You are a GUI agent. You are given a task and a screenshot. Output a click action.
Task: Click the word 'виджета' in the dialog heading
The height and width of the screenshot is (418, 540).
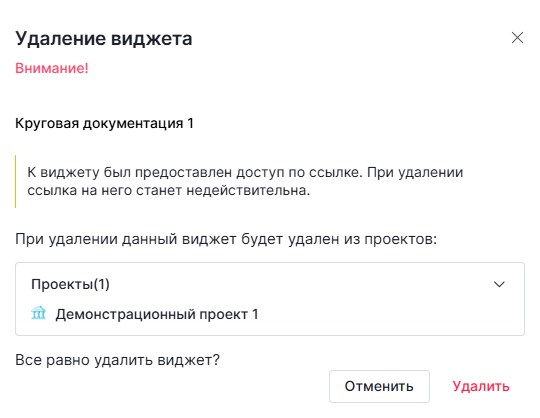152,38
